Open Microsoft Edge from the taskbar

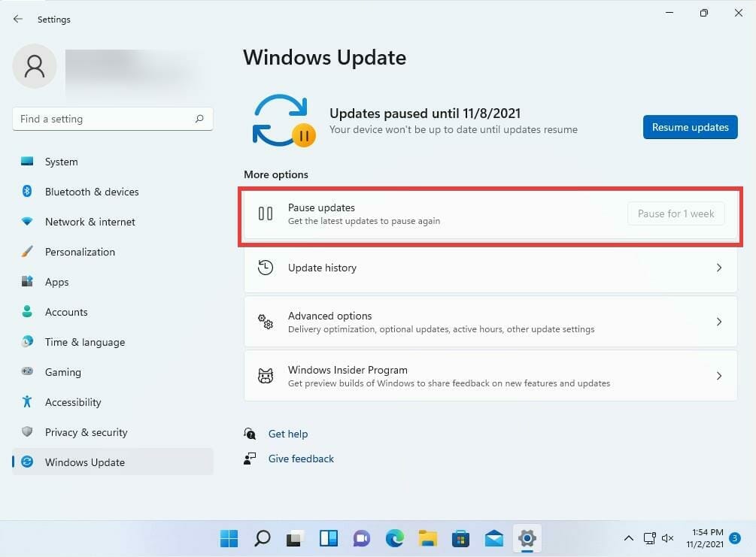(x=394, y=538)
